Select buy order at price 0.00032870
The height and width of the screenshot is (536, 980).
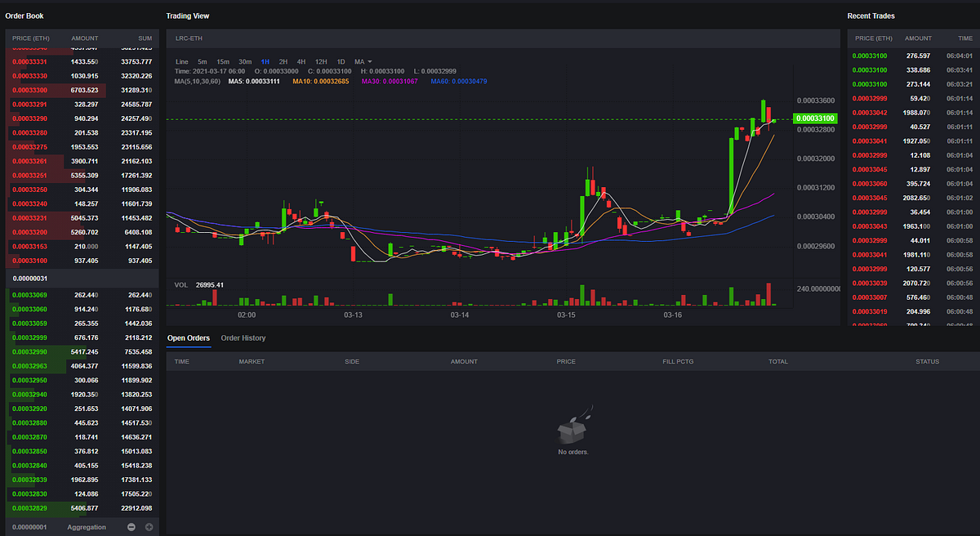pyautogui.click(x=82, y=436)
